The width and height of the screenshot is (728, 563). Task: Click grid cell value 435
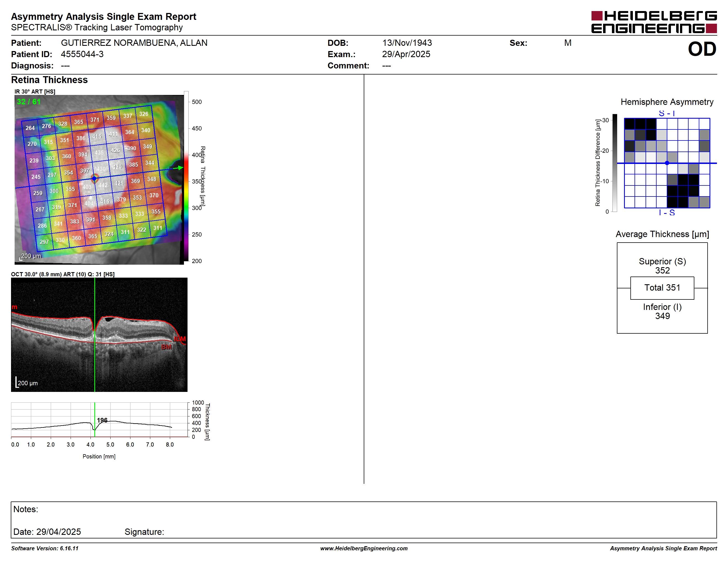(x=99, y=152)
